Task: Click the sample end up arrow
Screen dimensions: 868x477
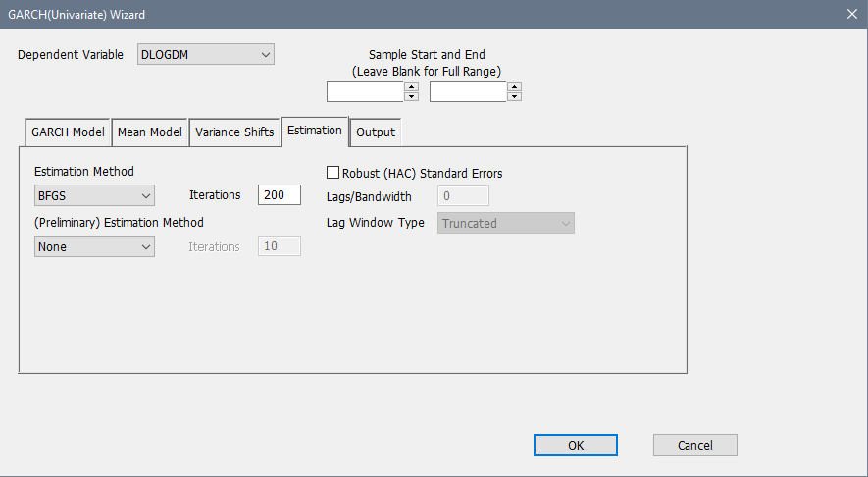Action: pyautogui.click(x=514, y=87)
